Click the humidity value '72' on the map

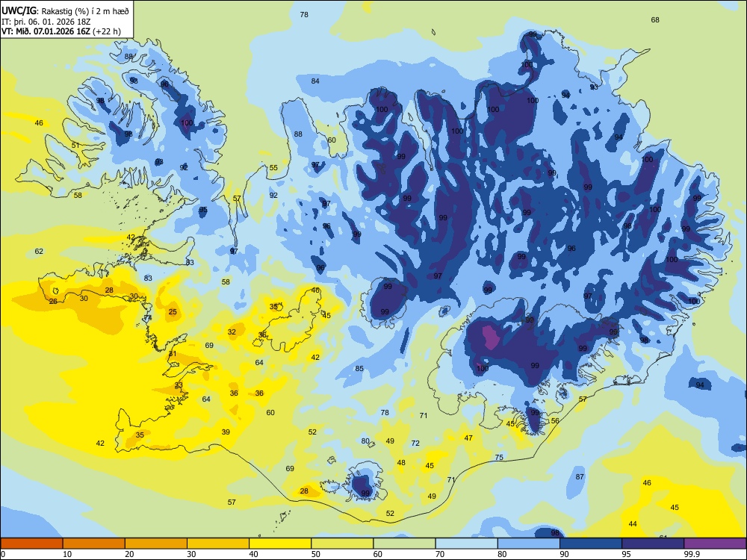click(415, 443)
